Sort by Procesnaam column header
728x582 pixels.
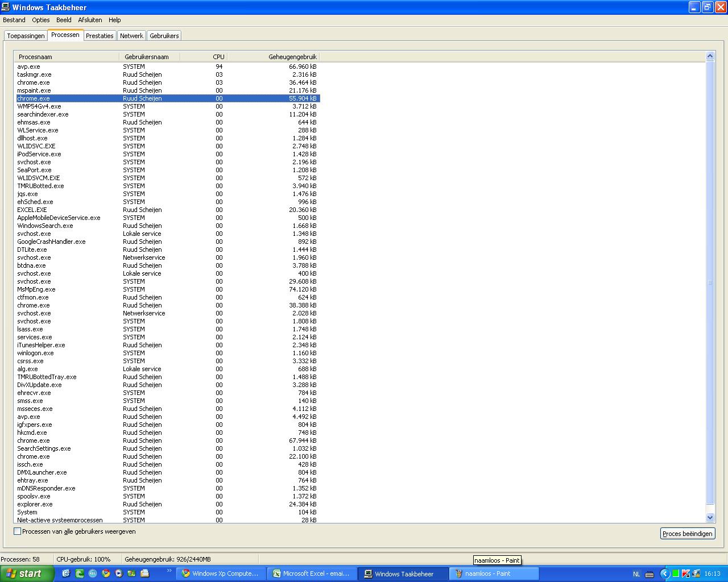point(67,57)
